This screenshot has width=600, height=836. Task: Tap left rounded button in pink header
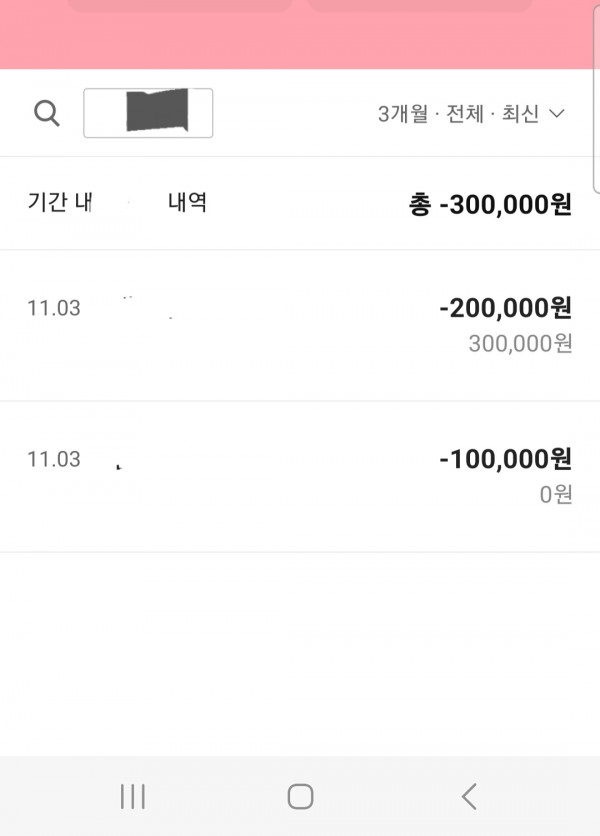(x=180, y=5)
